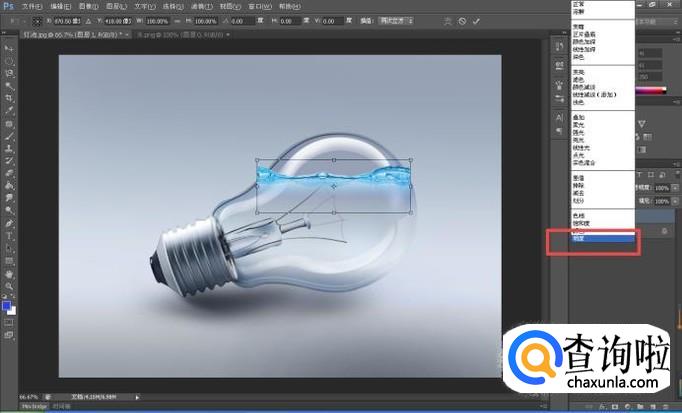Screen dimensions: 682x413
Task: Toggle the maintain aspect ratio link
Action: point(177,20)
